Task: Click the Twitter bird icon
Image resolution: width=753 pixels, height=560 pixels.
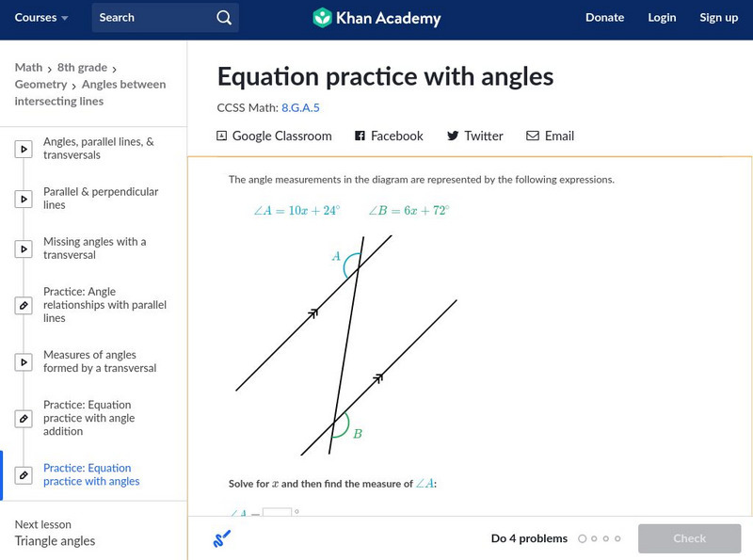Action: [x=453, y=136]
